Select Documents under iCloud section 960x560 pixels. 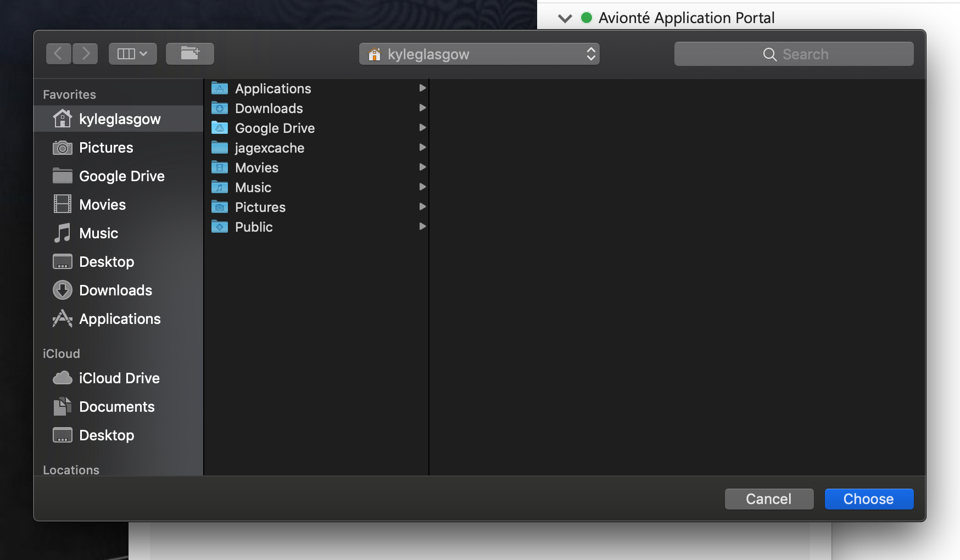point(116,407)
